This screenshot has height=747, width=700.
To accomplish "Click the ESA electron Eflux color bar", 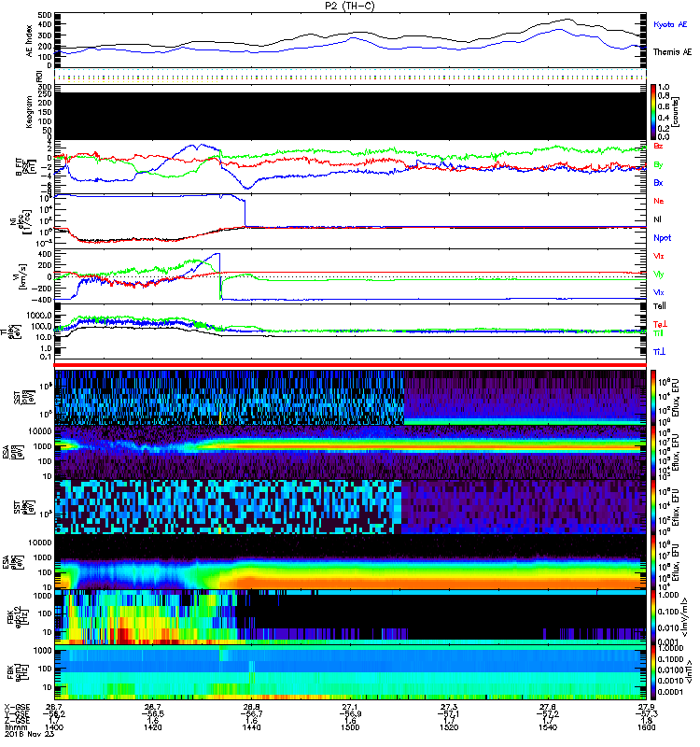I will pyautogui.click(x=653, y=562).
